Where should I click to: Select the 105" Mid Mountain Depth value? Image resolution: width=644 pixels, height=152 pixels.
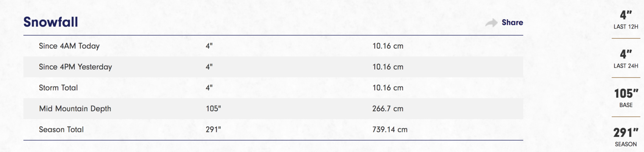tap(213, 109)
